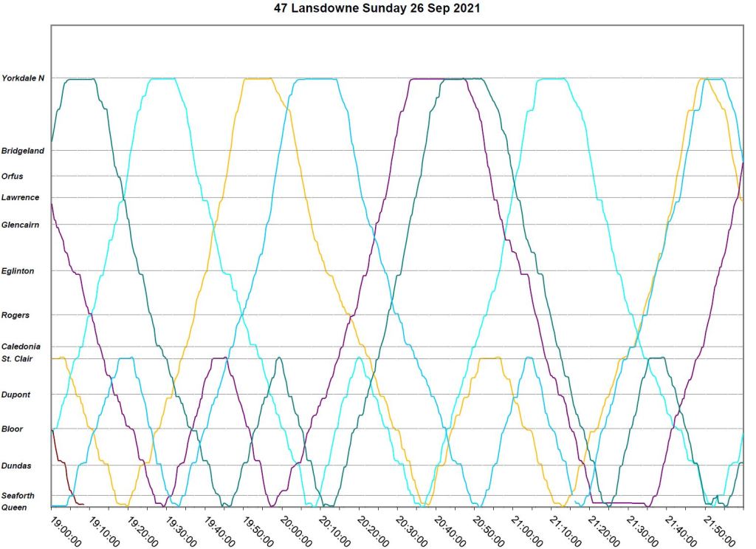Image resolution: width=756 pixels, height=549 pixels.
Task: Select the Seaforth axis label
Action: click(x=18, y=496)
